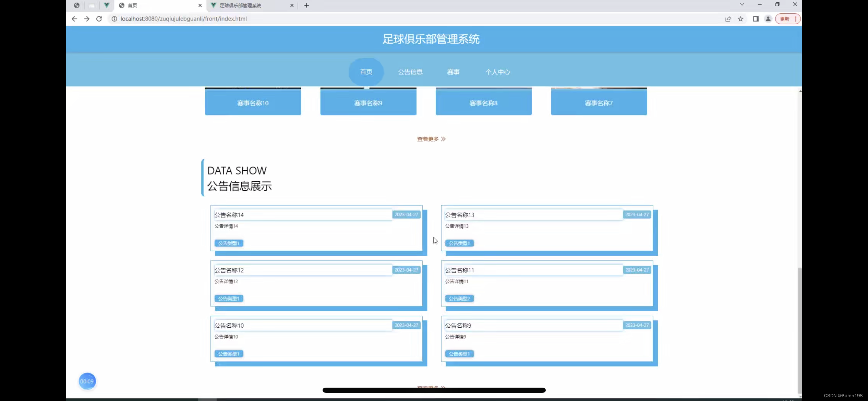Click the 公告详情11 description text
This screenshot has width=868, height=401.
tap(457, 281)
